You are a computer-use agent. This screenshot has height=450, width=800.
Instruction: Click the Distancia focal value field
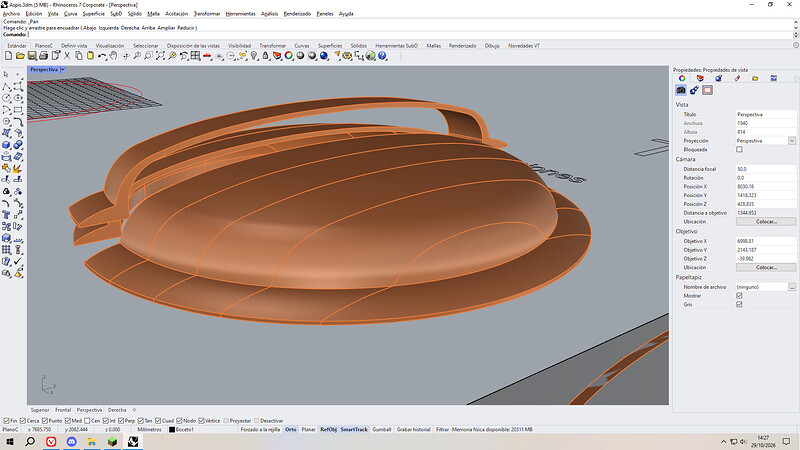point(766,169)
